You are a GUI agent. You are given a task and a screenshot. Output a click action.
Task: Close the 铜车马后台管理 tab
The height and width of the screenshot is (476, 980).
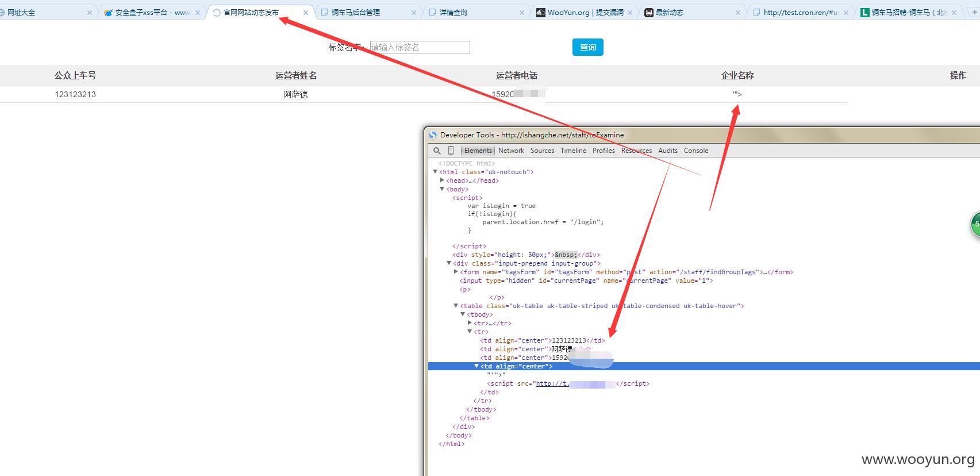(x=413, y=12)
